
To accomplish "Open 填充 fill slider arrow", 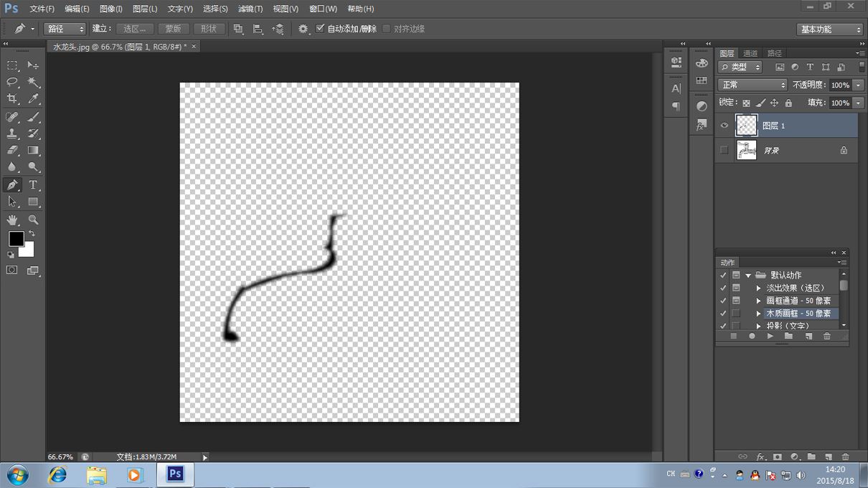I will (x=858, y=103).
